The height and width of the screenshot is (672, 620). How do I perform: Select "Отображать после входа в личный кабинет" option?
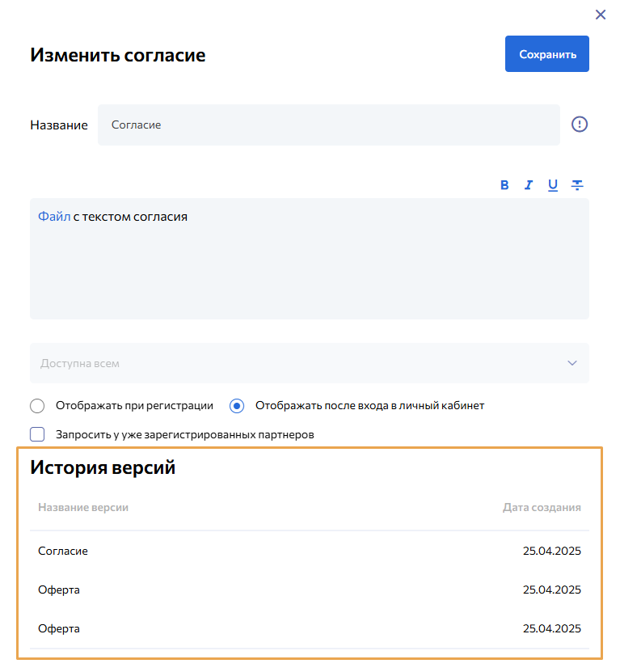[x=237, y=406]
